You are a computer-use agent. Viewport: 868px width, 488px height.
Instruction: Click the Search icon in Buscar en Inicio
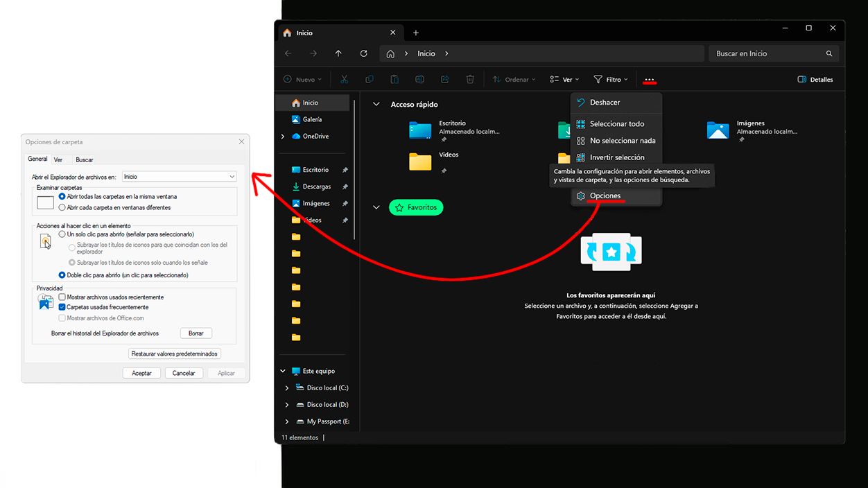click(829, 53)
